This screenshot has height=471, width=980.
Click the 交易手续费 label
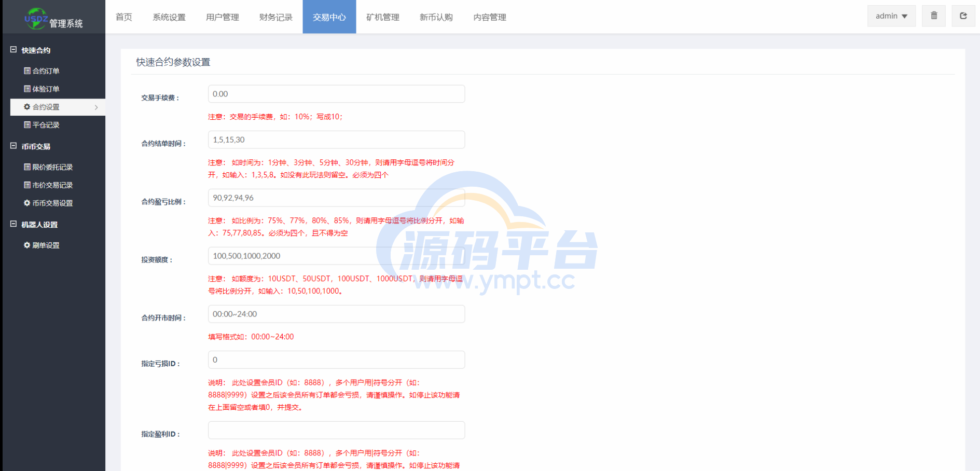coord(160,98)
